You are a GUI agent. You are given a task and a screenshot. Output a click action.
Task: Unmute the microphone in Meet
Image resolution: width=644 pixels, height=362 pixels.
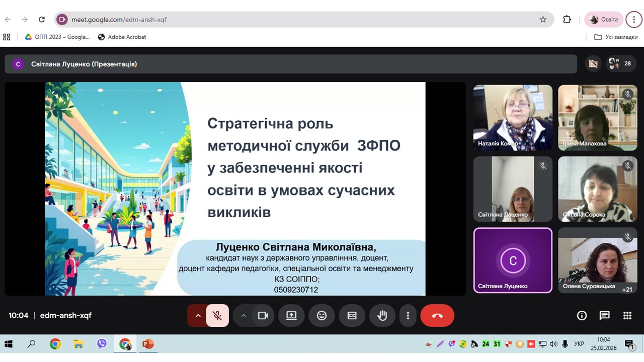[x=217, y=316]
